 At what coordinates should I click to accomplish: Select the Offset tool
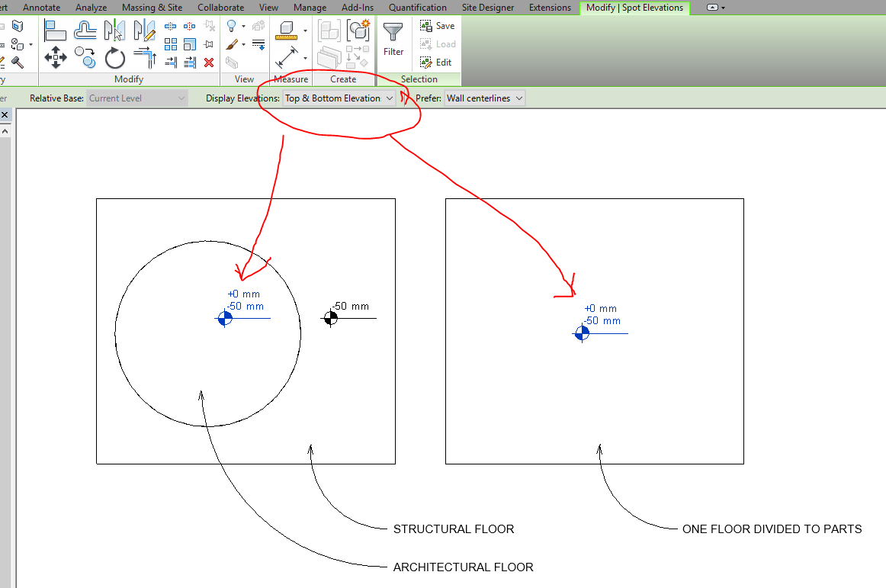85,31
